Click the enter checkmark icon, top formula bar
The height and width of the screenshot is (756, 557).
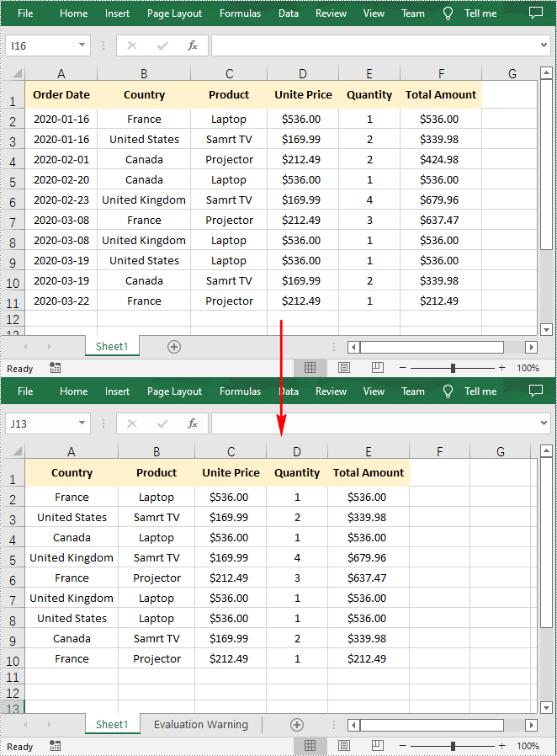pos(162,45)
